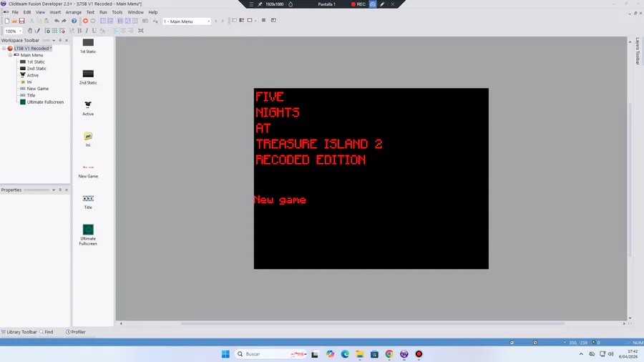Image resolution: width=644 pixels, height=362 pixels.
Task: Switch to the Library Toolbar tab
Action: pos(19,332)
